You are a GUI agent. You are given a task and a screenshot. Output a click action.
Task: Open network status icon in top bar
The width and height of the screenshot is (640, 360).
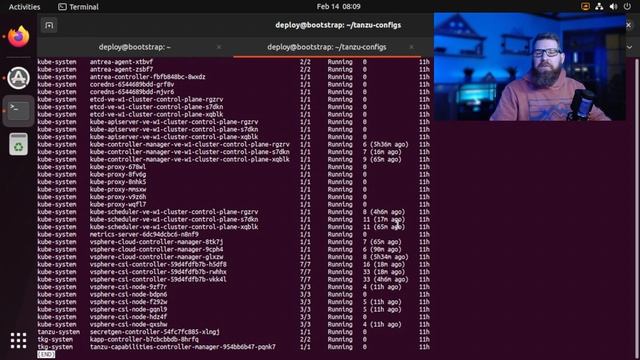coord(599,7)
